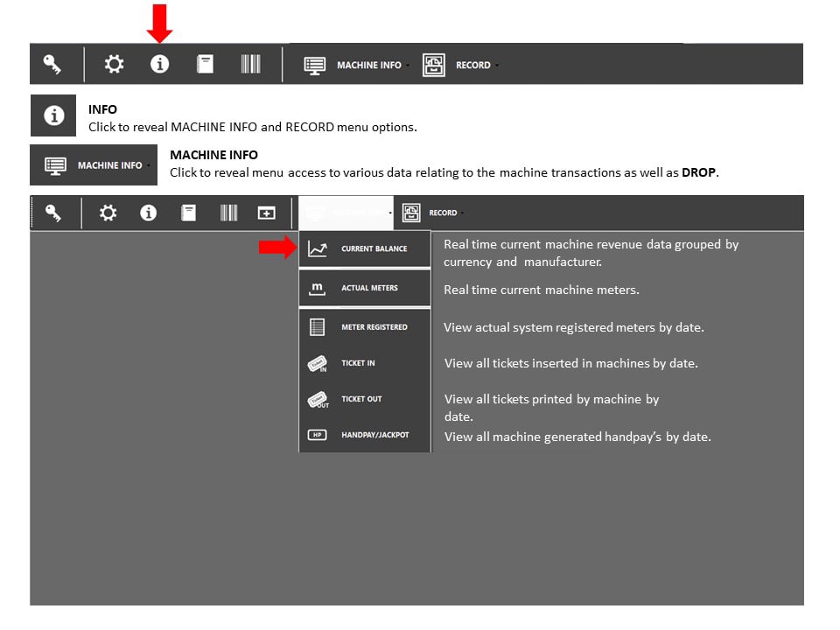Expand the RECORD dropdown in the lower toolbar
The width and height of the screenshot is (840, 630).
(x=443, y=213)
